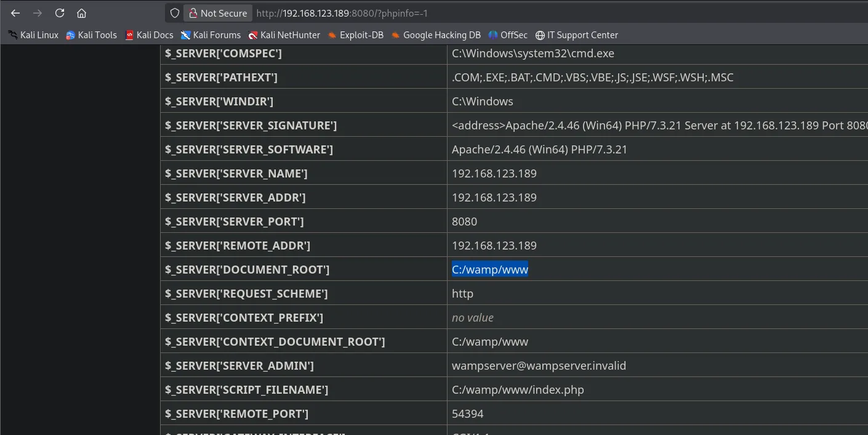Click the C:/wamp/www/index.php value
Image resolution: width=868 pixels, height=435 pixels.
point(518,390)
